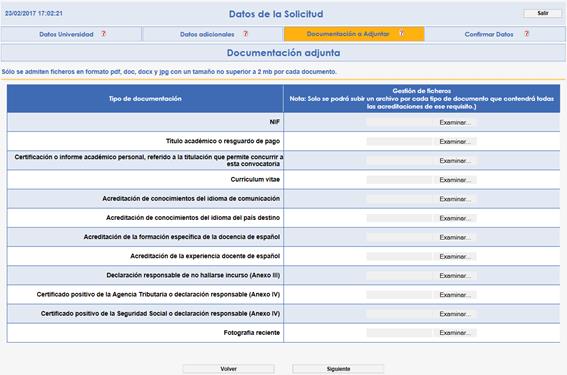This screenshot has height=375, width=567.
Task: Open help icon next to Datos adicionales
Action: (x=246, y=34)
